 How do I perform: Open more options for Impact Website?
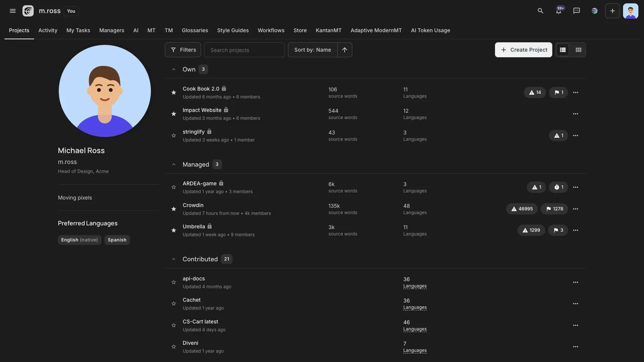575,114
